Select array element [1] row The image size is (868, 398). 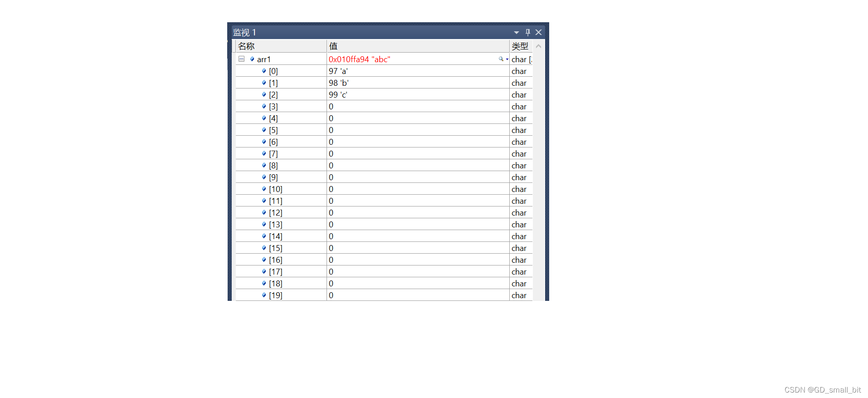pyautogui.click(x=384, y=83)
